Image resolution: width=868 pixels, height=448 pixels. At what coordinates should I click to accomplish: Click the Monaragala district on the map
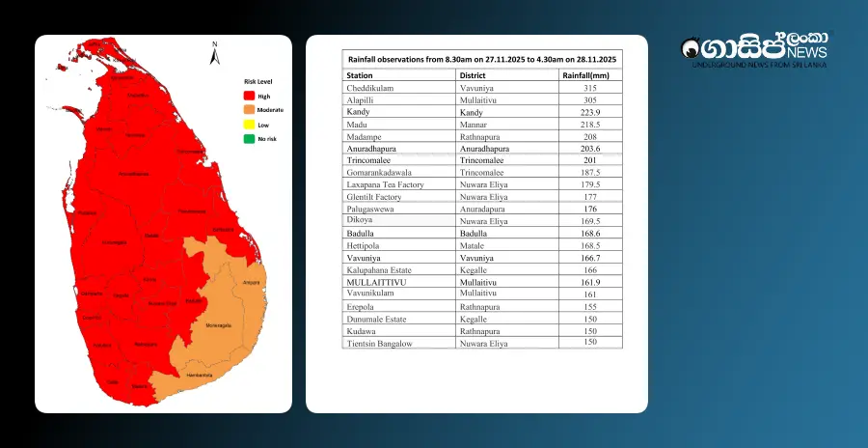tap(218, 325)
